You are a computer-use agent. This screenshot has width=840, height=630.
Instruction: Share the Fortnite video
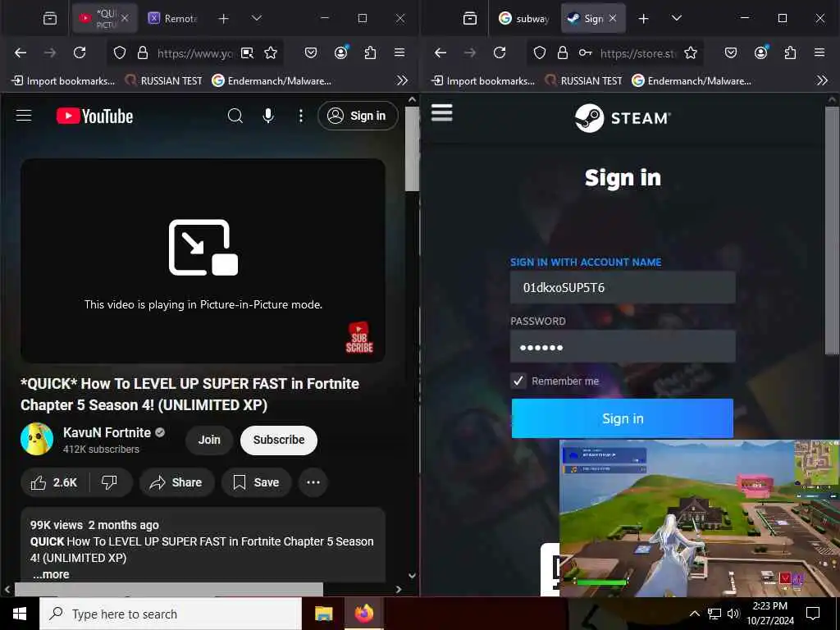pos(177,482)
